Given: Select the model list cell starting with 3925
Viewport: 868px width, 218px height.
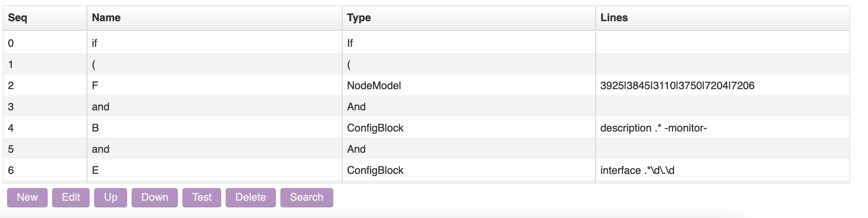Looking at the screenshot, I should [x=677, y=86].
